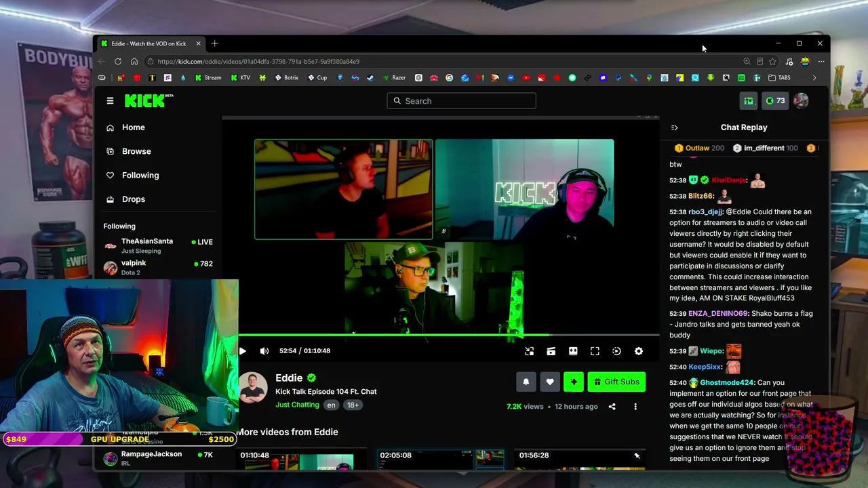Open the Botrix bookmark
This screenshot has height=488, width=868.
(287, 78)
